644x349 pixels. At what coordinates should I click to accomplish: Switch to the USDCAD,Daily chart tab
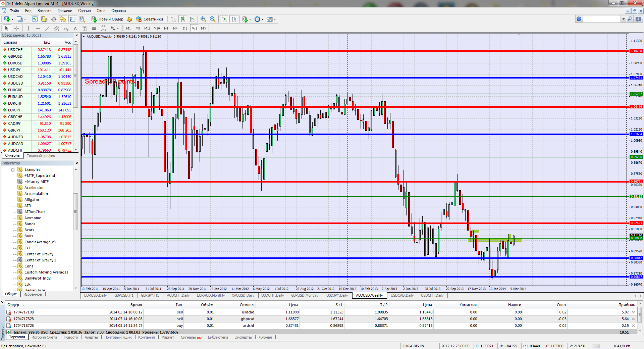click(x=402, y=295)
